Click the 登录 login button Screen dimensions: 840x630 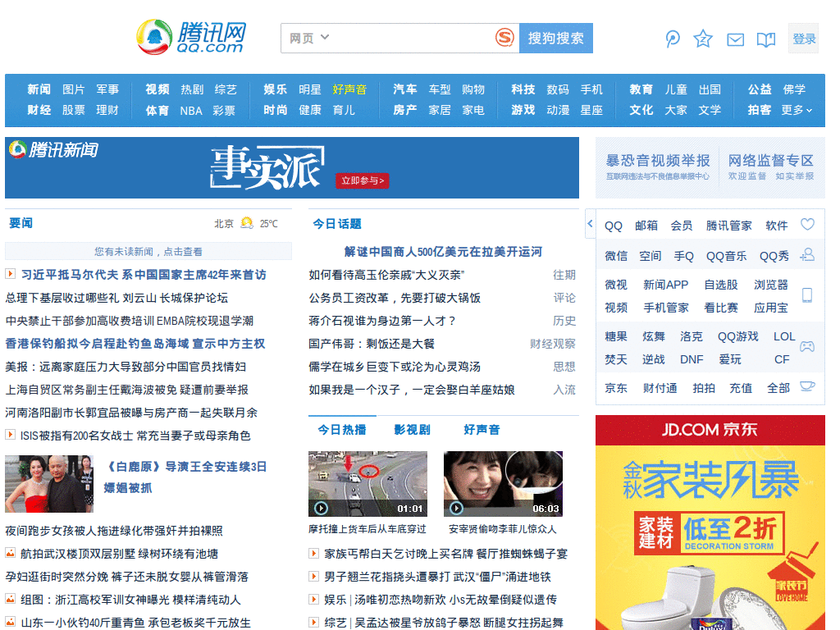[x=804, y=38]
